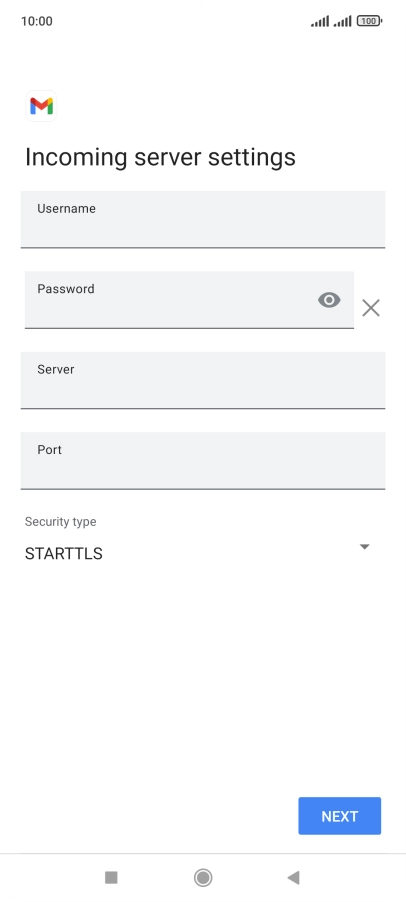Tap the second signal strength icon

tap(343, 21)
